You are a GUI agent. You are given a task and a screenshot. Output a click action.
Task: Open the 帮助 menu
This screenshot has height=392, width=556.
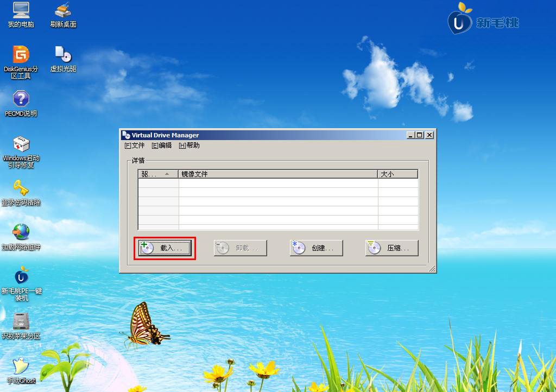[x=189, y=146]
